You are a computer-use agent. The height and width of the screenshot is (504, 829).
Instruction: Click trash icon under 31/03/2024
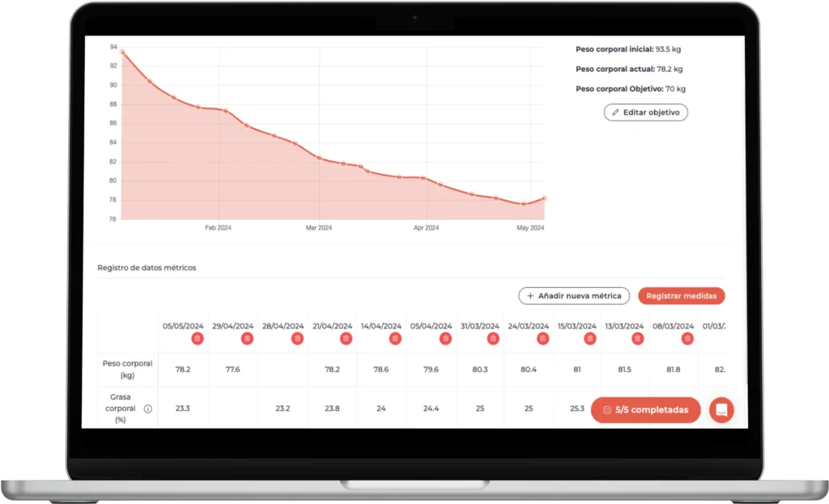click(492, 339)
